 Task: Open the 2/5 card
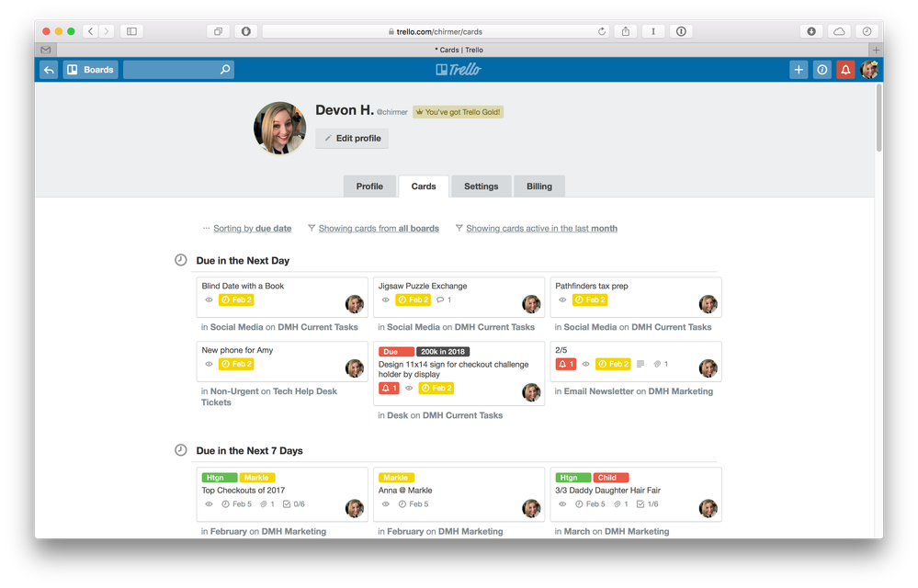(635, 361)
